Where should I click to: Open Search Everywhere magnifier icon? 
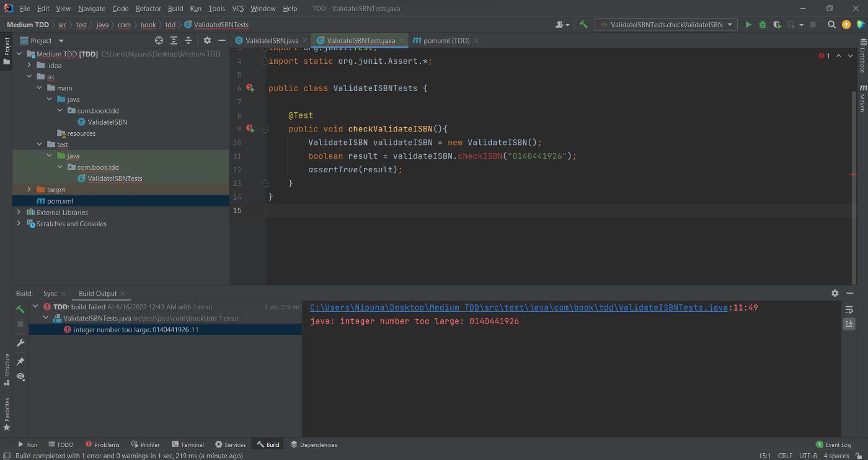[x=832, y=25]
